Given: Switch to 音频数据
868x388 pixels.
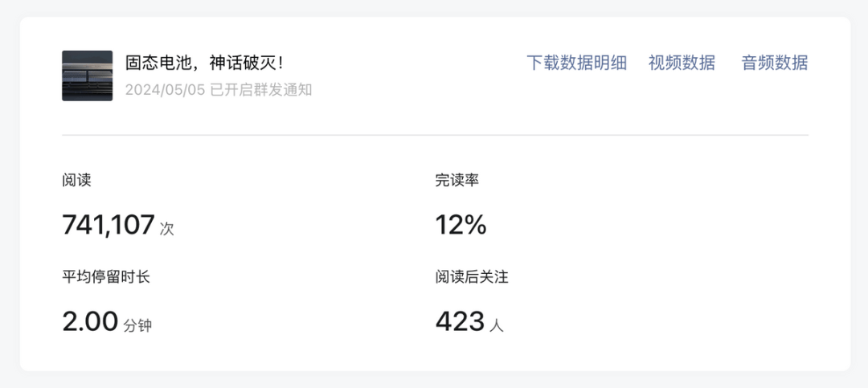Looking at the screenshot, I should tap(775, 63).
